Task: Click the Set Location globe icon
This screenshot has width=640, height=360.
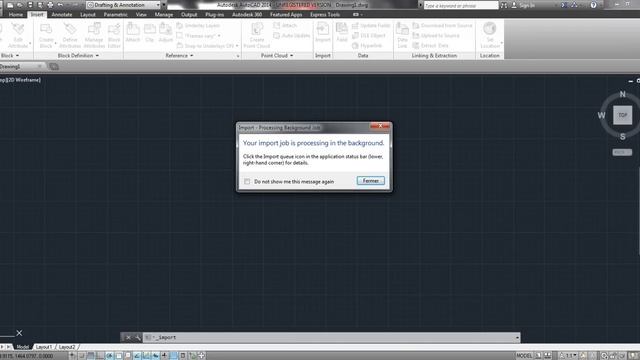Action: [489, 29]
